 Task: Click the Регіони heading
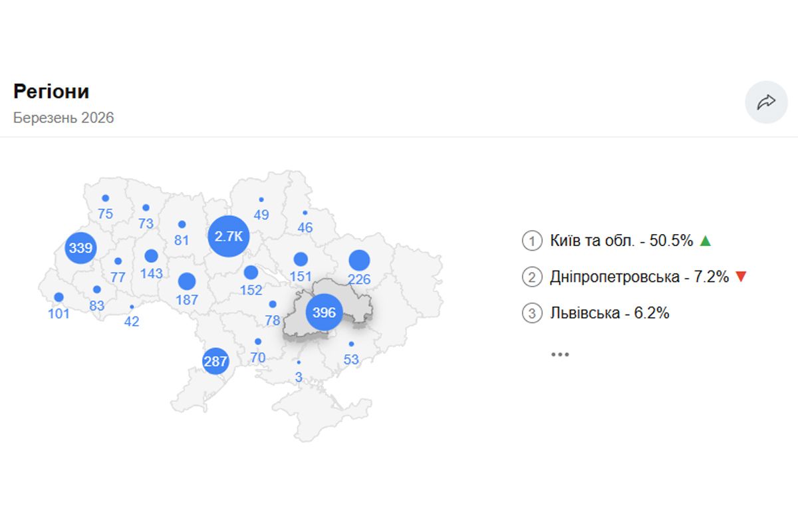[x=51, y=92]
